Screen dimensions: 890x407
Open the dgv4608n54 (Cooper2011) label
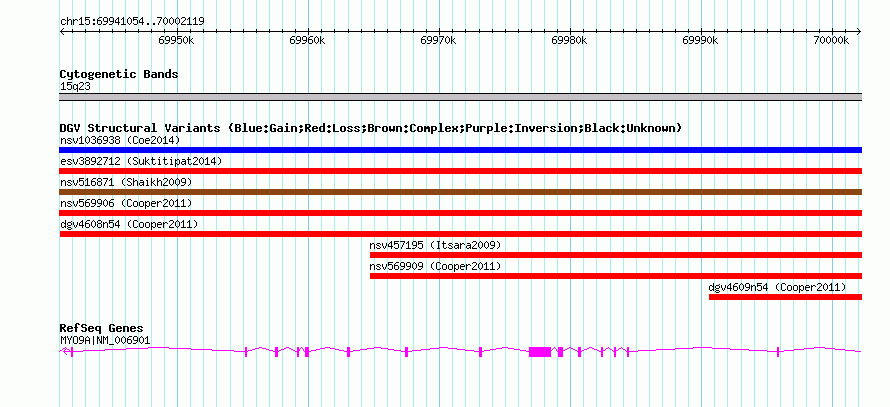129,224
